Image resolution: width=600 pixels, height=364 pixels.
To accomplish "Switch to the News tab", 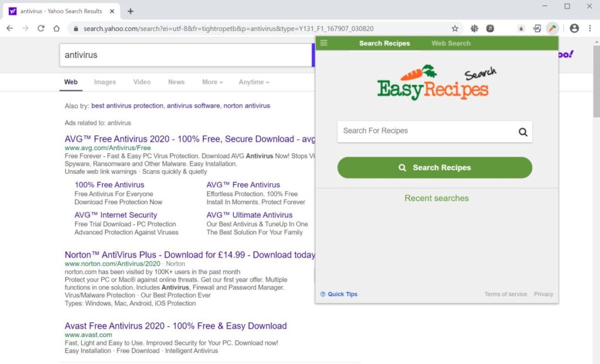I will click(x=176, y=82).
